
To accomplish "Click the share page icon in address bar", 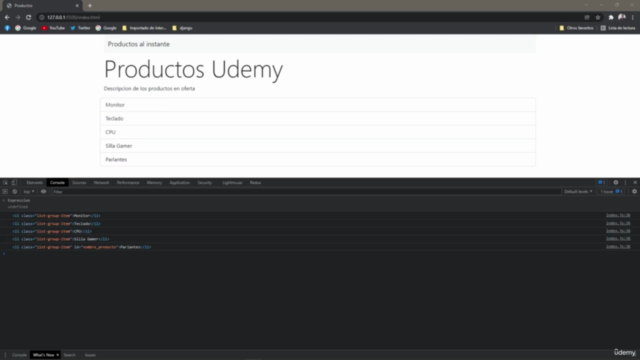I will click(x=587, y=17).
